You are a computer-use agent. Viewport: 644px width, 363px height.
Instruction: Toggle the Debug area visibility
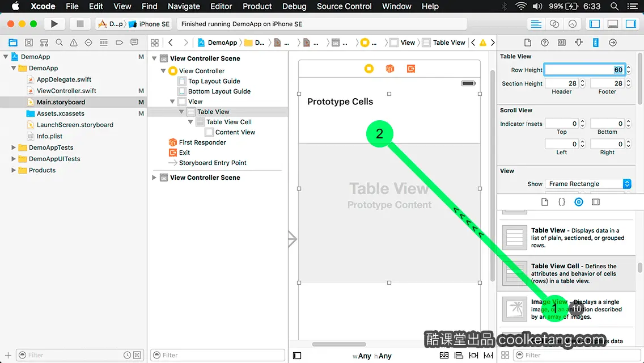(x=612, y=24)
